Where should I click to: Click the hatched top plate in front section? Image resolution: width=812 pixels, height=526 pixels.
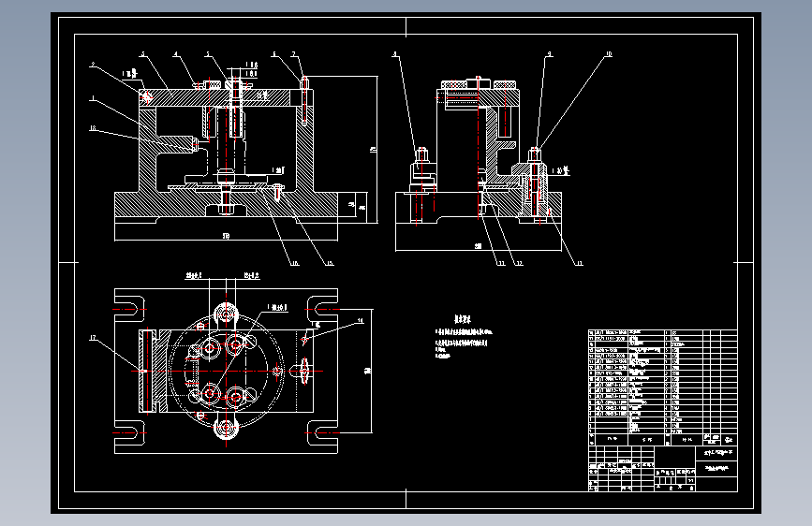pos(214,98)
